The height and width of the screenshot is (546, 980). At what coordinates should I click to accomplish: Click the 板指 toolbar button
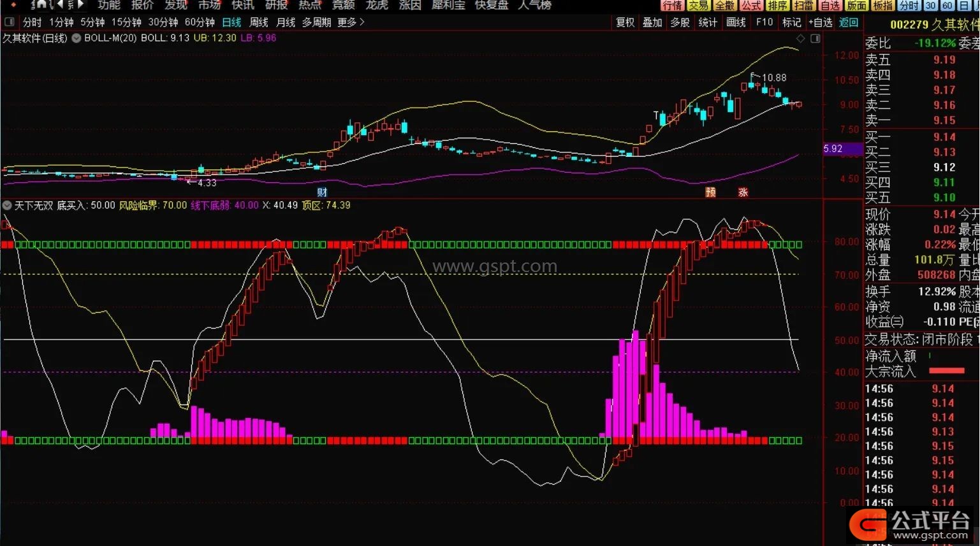882,5
